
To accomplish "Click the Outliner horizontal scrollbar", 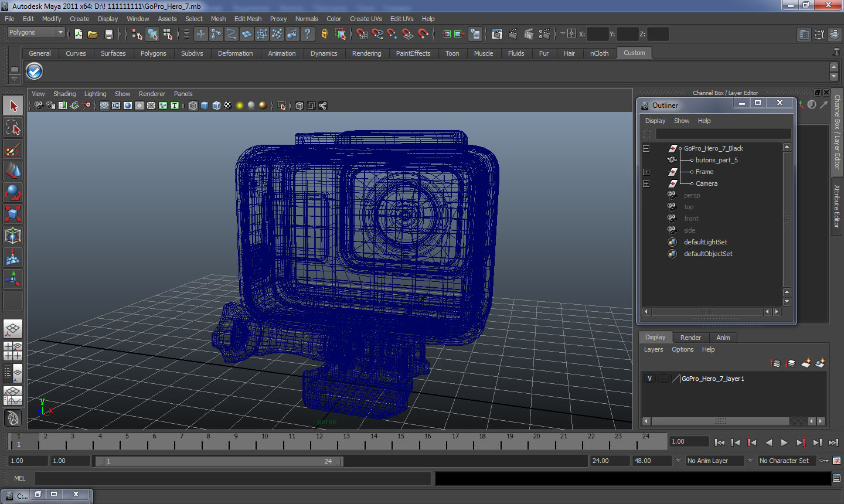I will click(707, 312).
